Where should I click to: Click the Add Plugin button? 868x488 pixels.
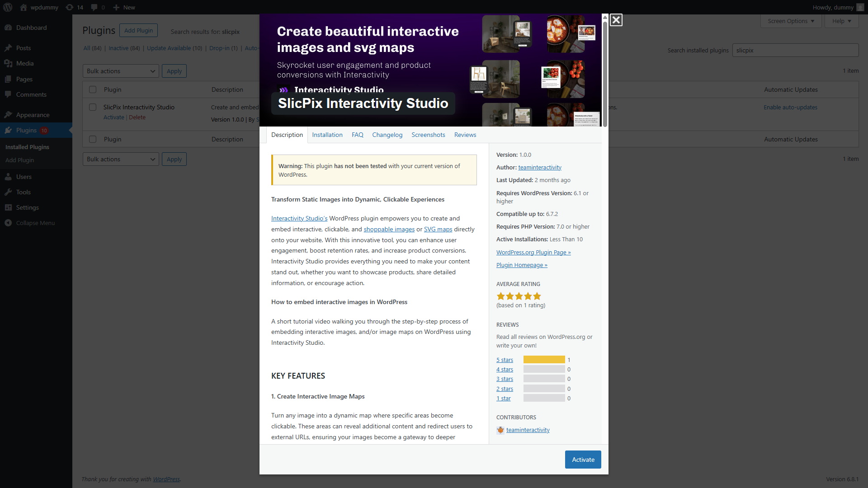click(x=138, y=30)
